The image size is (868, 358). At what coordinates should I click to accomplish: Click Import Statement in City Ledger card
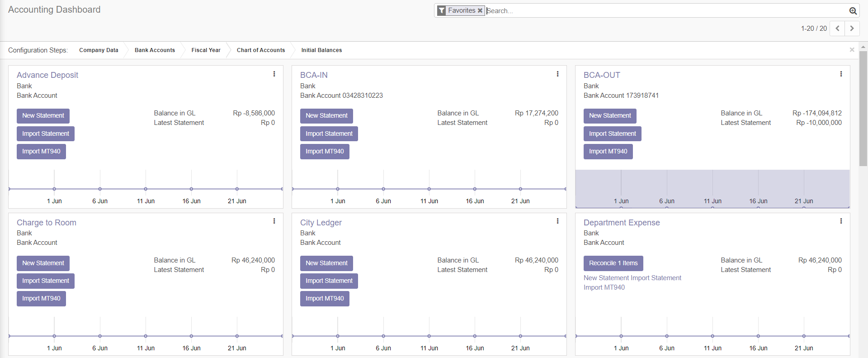(x=329, y=281)
